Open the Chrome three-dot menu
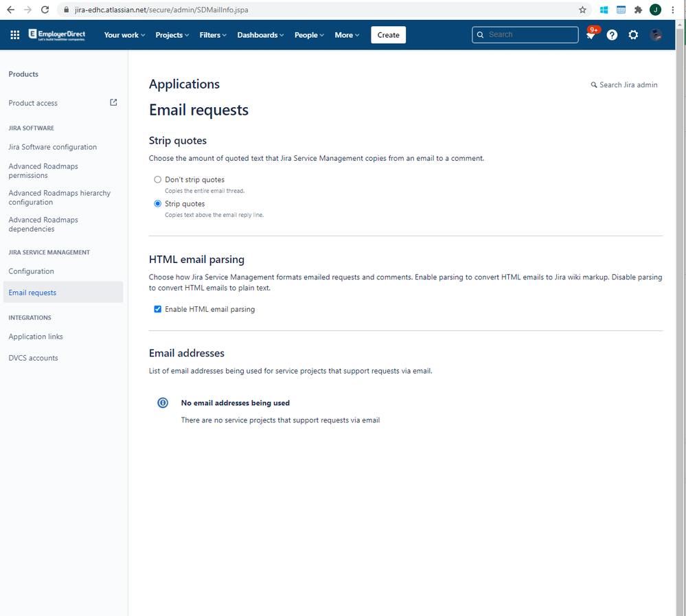The image size is (686, 616). coord(672,10)
